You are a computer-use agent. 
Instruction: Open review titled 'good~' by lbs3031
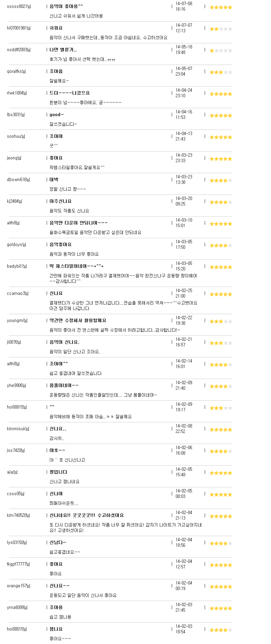click(x=57, y=114)
